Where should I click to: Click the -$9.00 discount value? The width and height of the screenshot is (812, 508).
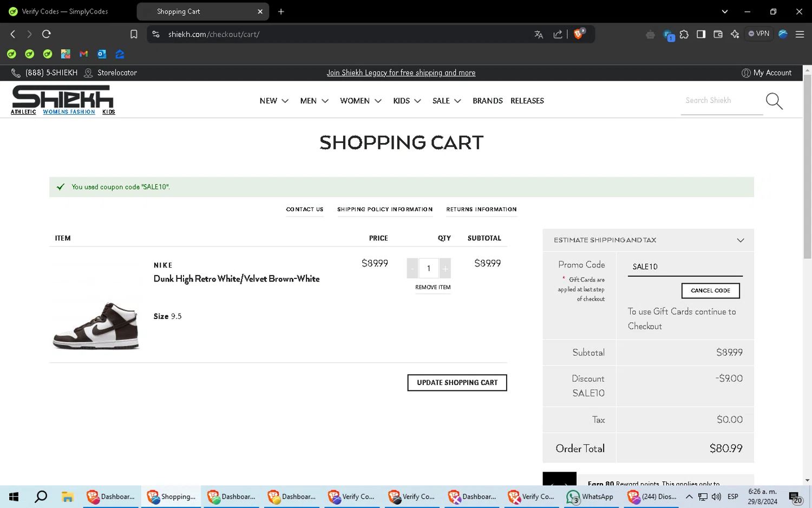click(x=729, y=379)
